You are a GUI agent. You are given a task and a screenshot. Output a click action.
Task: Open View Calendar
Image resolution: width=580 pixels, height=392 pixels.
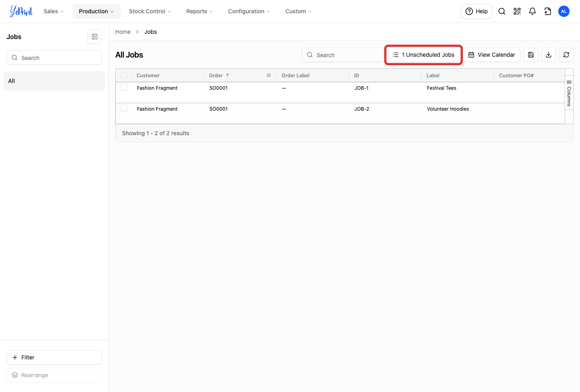click(x=492, y=55)
